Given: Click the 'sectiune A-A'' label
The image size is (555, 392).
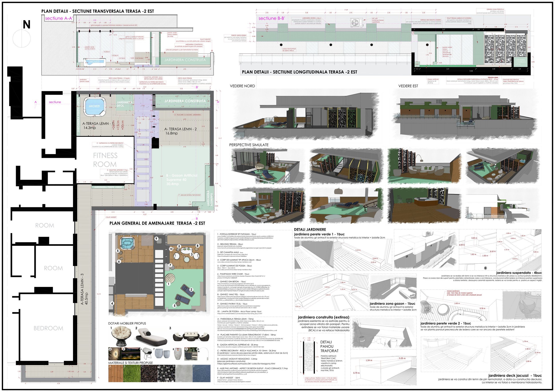Looking at the screenshot, I should (x=59, y=18).
